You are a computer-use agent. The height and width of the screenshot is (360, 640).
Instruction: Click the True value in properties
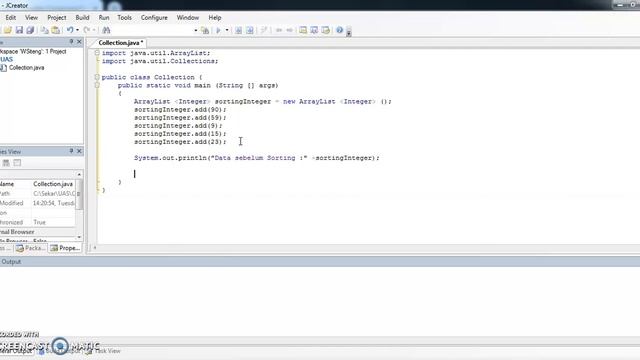(x=40, y=222)
